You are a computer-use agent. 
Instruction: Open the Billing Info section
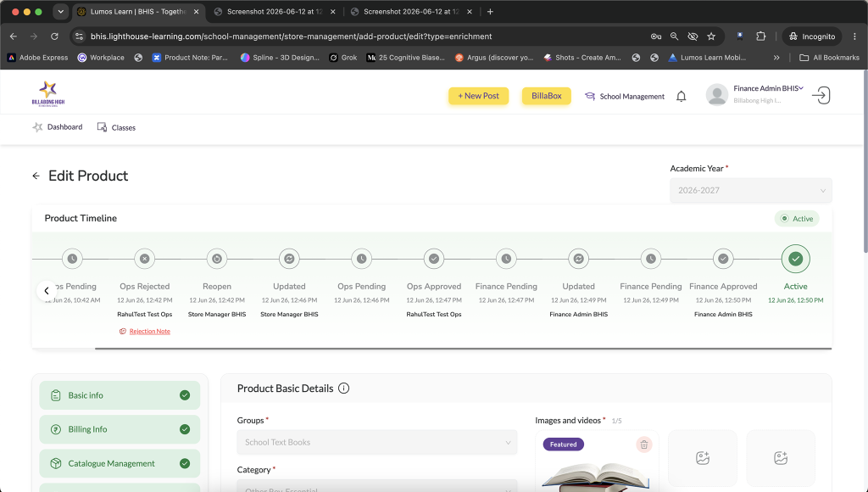[120, 429]
